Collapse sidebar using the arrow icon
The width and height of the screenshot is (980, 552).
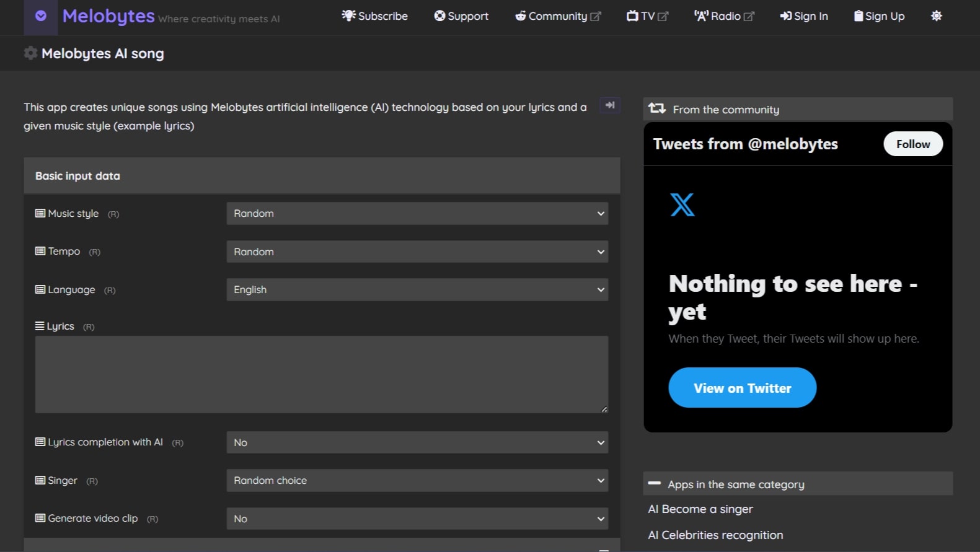tap(610, 105)
